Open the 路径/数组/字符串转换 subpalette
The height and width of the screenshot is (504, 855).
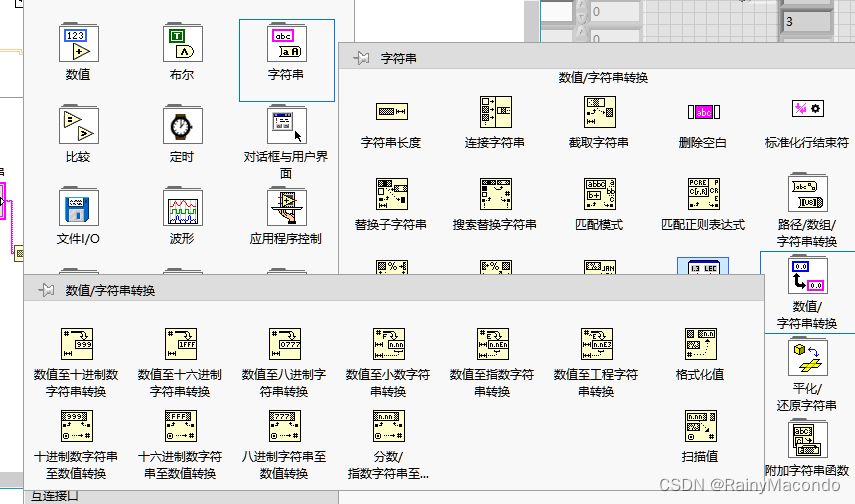tap(808, 193)
